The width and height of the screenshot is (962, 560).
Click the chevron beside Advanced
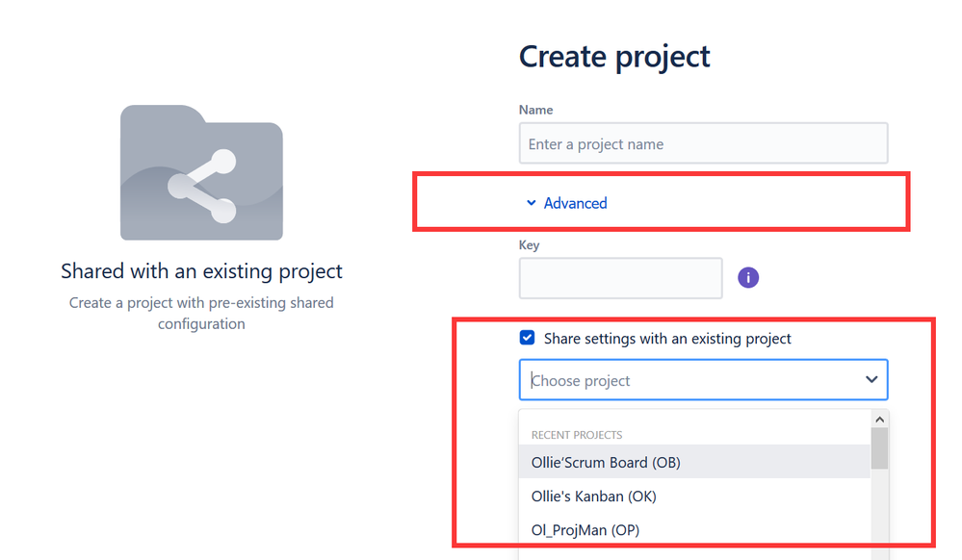coord(532,203)
